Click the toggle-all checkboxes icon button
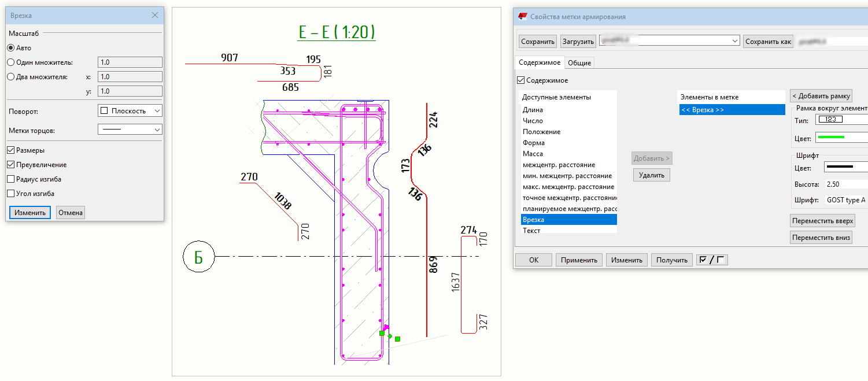This screenshot has width=868, height=381. click(712, 260)
